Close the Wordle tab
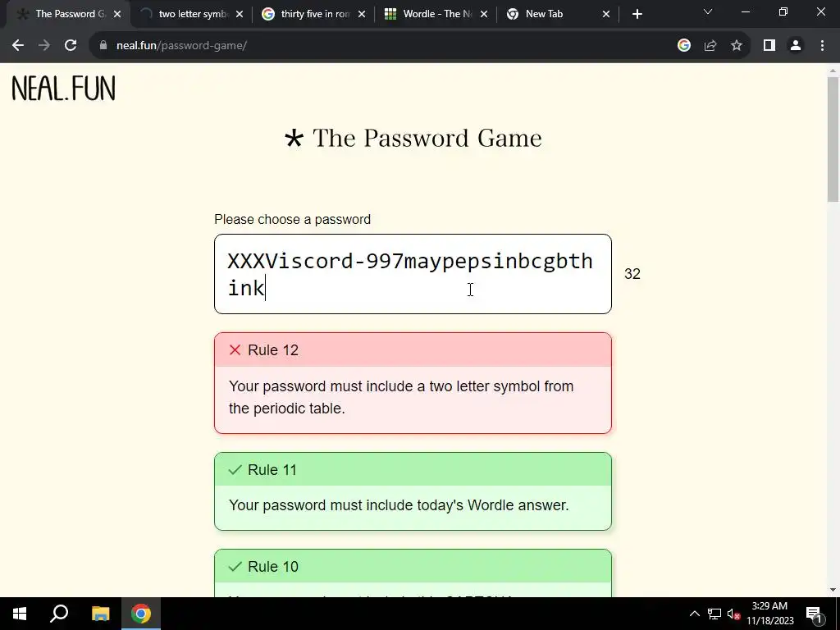Viewport: 840px width, 630px height. pyautogui.click(x=484, y=14)
